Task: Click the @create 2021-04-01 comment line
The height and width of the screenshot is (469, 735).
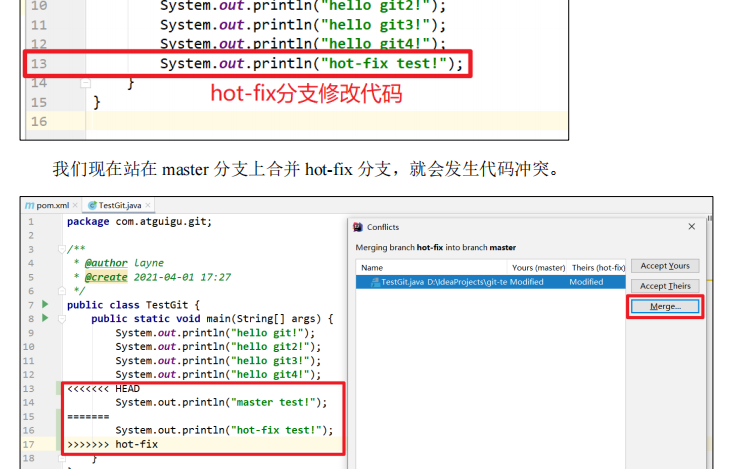Action: pyautogui.click(x=153, y=277)
